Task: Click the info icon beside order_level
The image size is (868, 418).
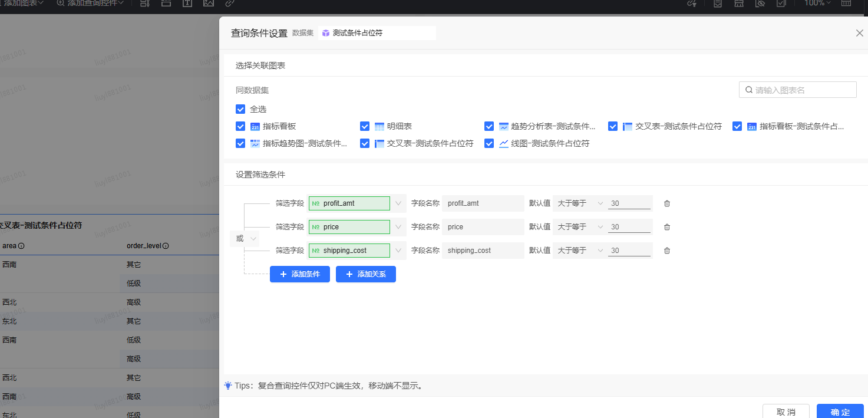Action: [166, 246]
